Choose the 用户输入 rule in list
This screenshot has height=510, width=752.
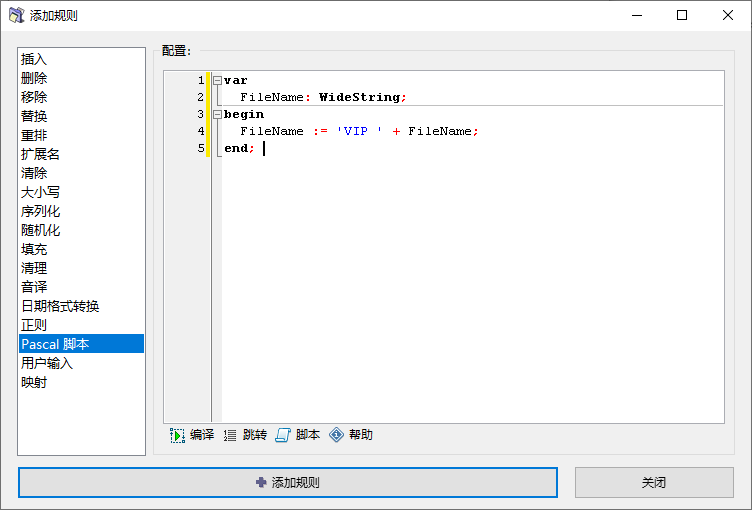(81, 363)
